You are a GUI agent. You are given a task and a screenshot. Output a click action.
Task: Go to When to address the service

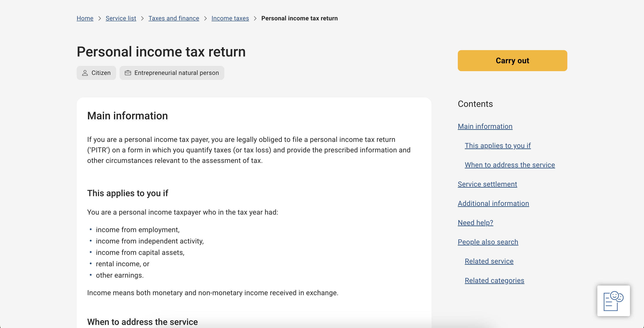pyautogui.click(x=510, y=165)
